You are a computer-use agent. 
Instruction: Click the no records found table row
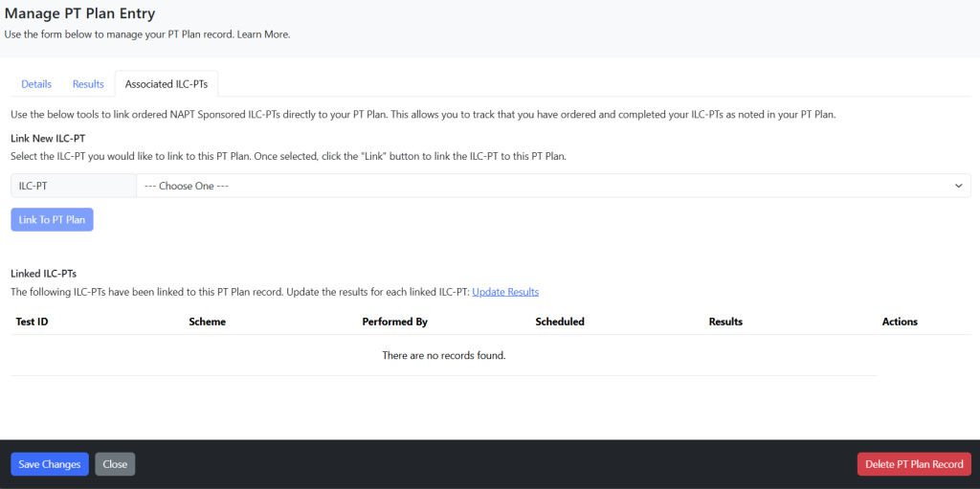tap(444, 355)
